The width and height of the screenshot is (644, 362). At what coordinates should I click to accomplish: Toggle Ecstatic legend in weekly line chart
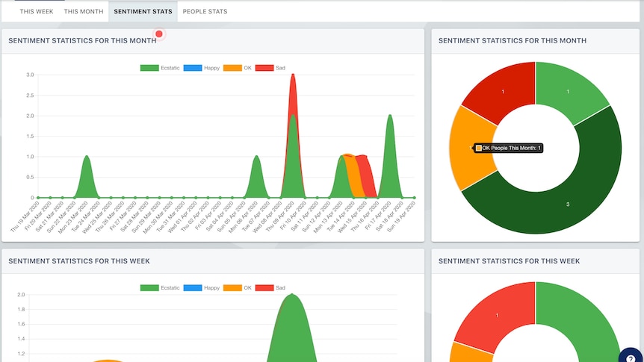160,287
